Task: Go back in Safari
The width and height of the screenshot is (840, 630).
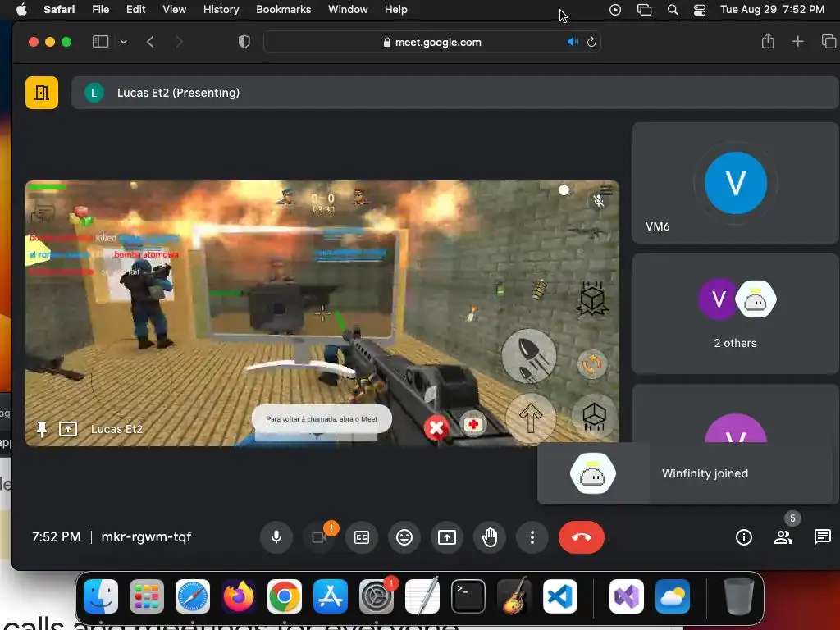Action: tap(151, 42)
